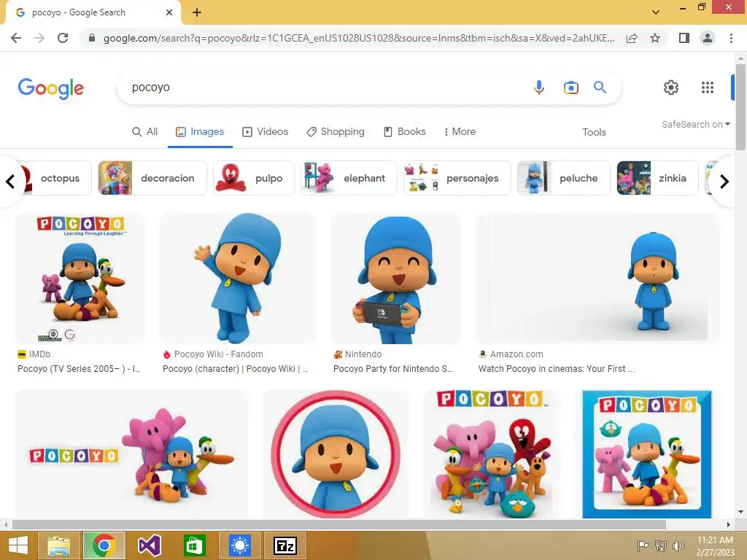Open the Pocoyo Wiki Fandom waving image
Image resolution: width=747 pixels, height=560 pixels.
coord(238,279)
